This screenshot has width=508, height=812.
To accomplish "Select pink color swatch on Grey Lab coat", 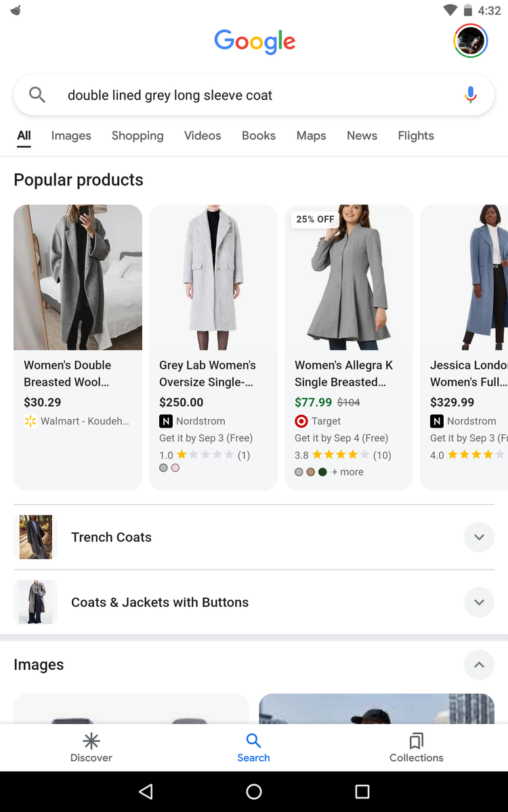I will tap(175, 468).
